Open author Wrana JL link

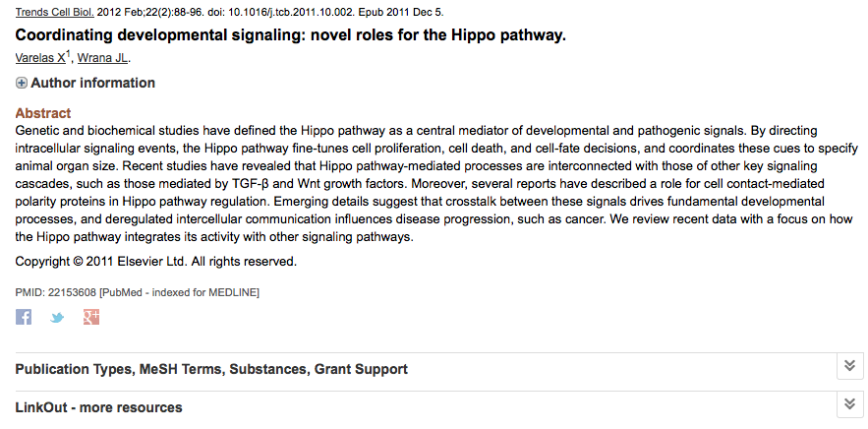(102, 58)
